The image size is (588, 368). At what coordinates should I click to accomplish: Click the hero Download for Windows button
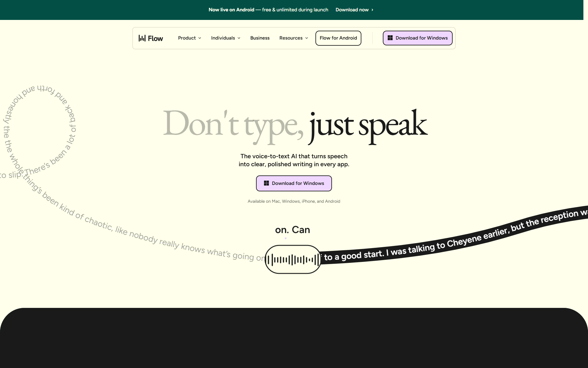[x=294, y=183]
